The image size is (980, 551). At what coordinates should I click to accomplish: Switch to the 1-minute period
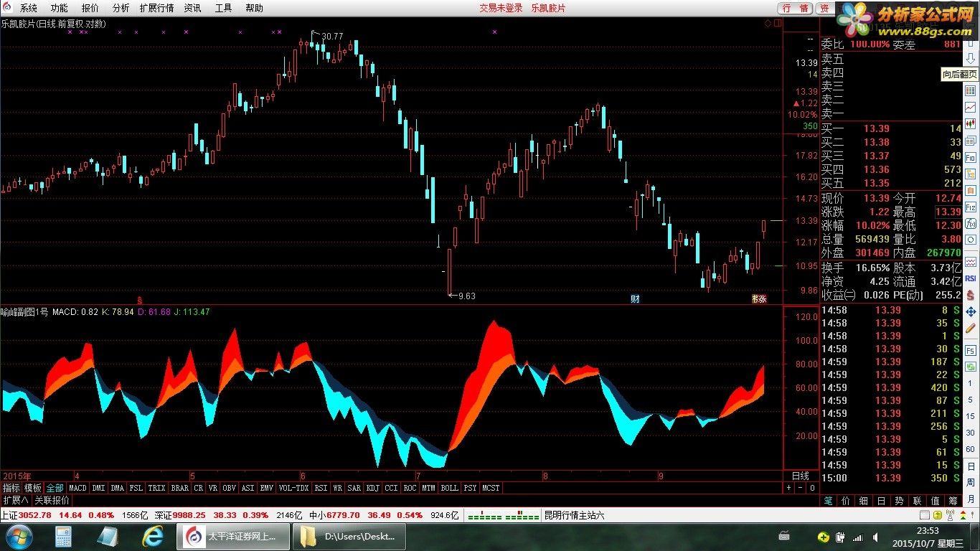pos(970,384)
